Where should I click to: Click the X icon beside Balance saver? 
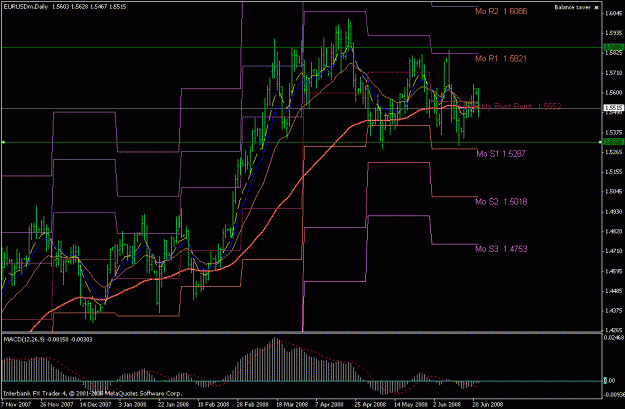[x=596, y=8]
